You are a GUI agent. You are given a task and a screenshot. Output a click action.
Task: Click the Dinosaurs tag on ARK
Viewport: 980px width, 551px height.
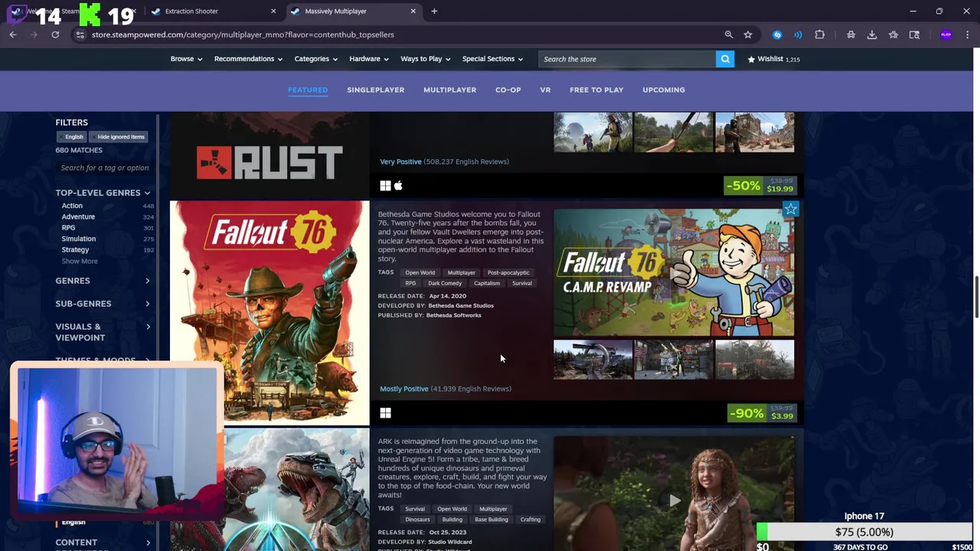(417, 520)
